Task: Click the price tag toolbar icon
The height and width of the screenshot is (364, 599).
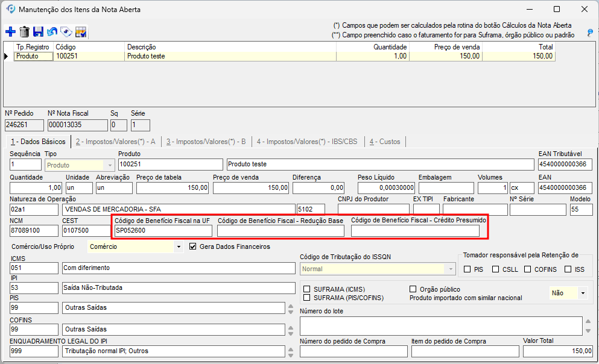Action: point(66,32)
